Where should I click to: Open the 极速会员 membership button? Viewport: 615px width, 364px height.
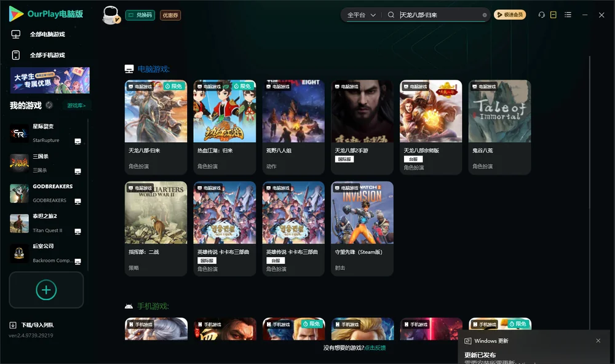coord(510,15)
